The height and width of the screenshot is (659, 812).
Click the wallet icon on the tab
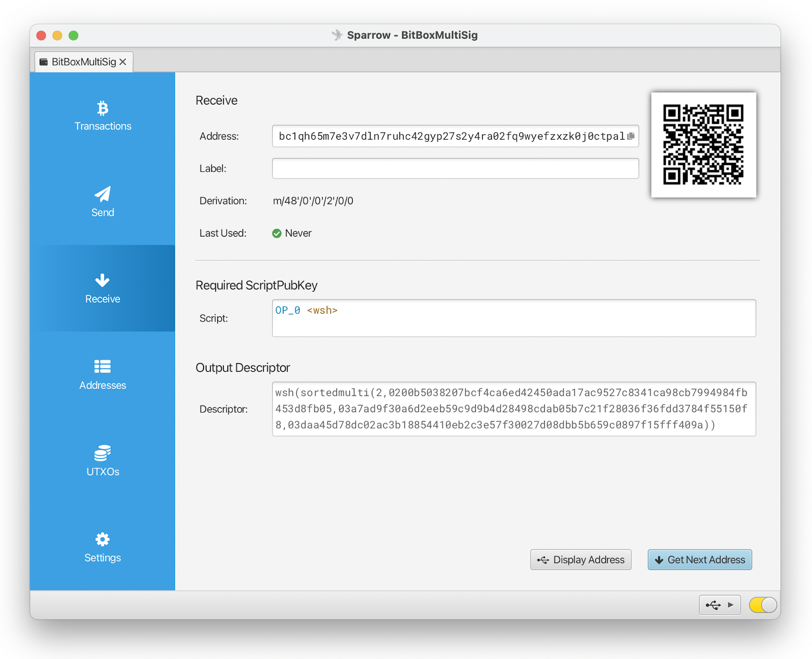point(44,62)
